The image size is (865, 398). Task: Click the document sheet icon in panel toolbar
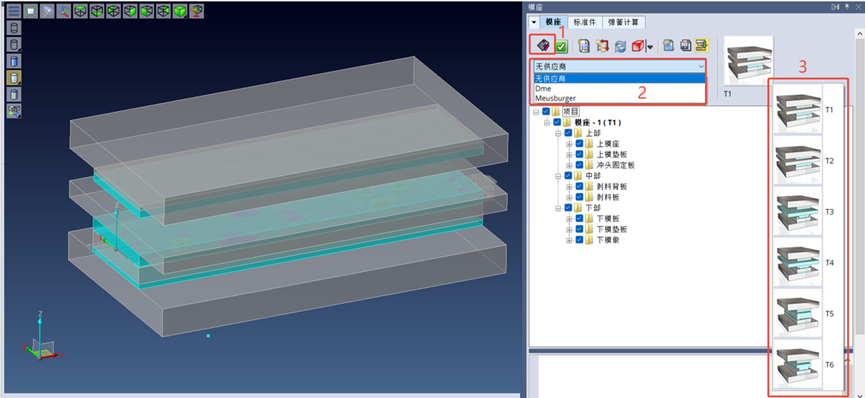pyautogui.click(x=584, y=46)
